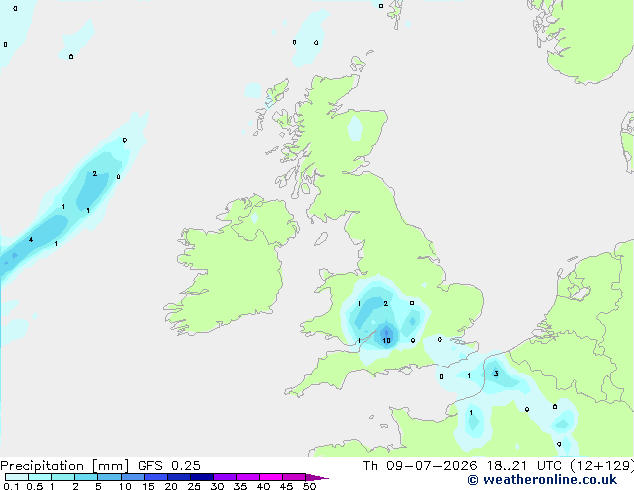
Task: Click the legend swatch between 2 and 5
Action: 86,477
